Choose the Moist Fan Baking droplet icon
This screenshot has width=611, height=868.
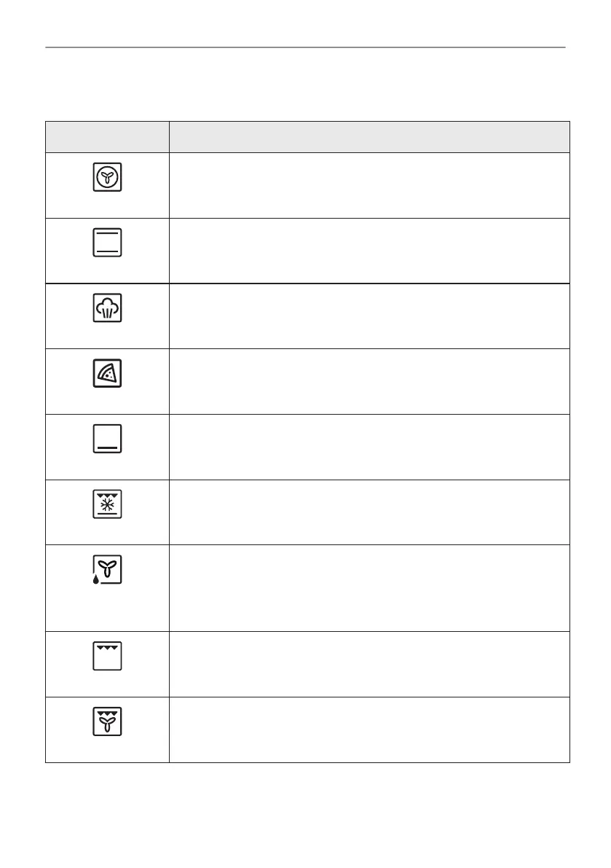click(107, 570)
